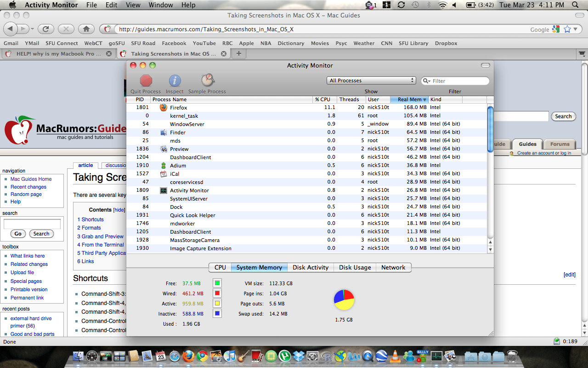Screen dimensions: 588x368
Task: Switch to the CPU tab
Action: point(220,267)
